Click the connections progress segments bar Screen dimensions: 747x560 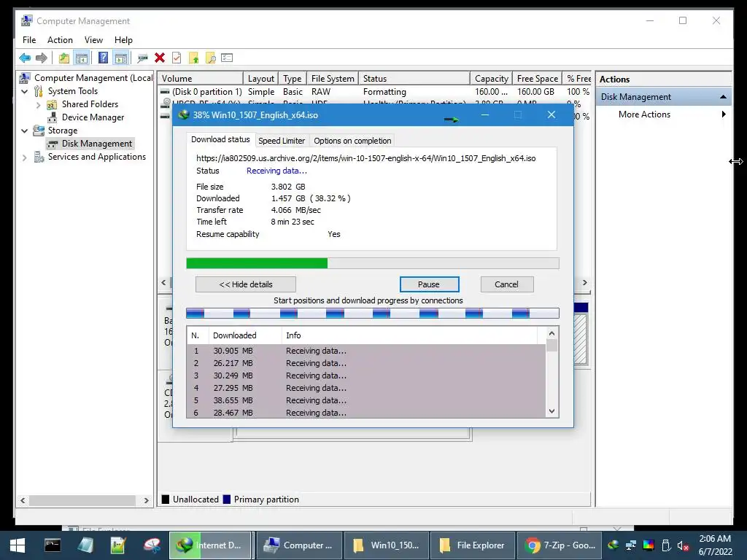pos(373,314)
